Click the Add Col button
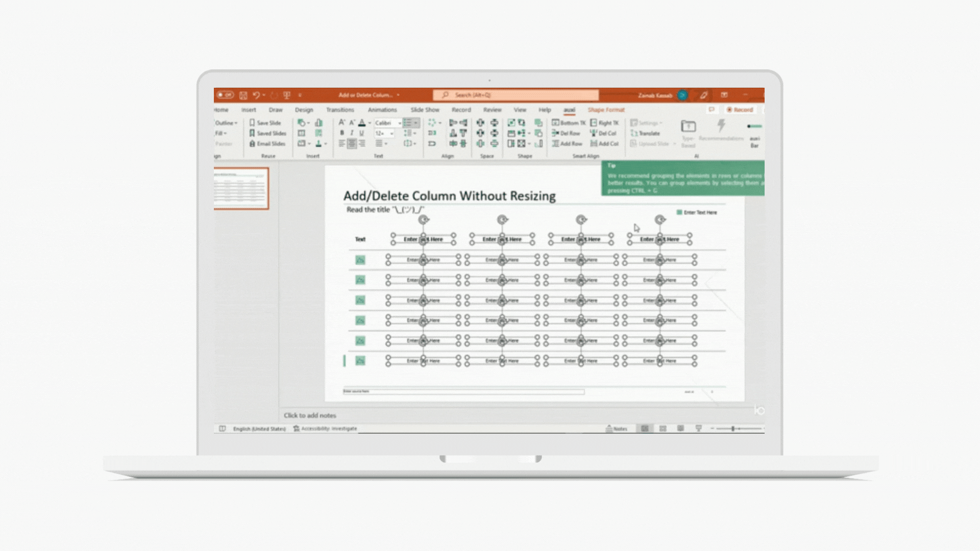Screen dimensions: 980x551 [x=604, y=144]
